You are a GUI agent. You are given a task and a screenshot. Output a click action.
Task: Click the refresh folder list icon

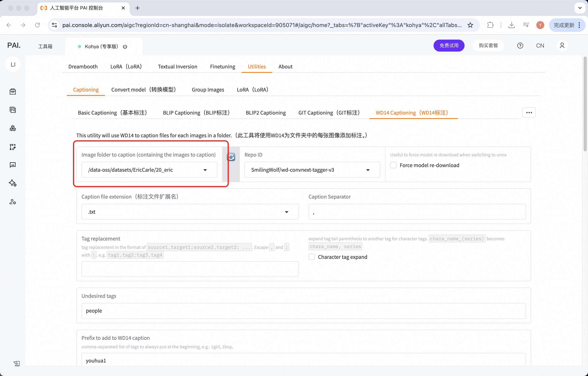tap(231, 157)
